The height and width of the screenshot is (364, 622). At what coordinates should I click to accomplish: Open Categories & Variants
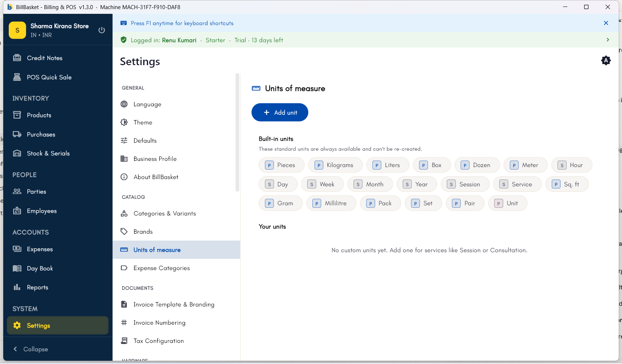pyautogui.click(x=176, y=213)
